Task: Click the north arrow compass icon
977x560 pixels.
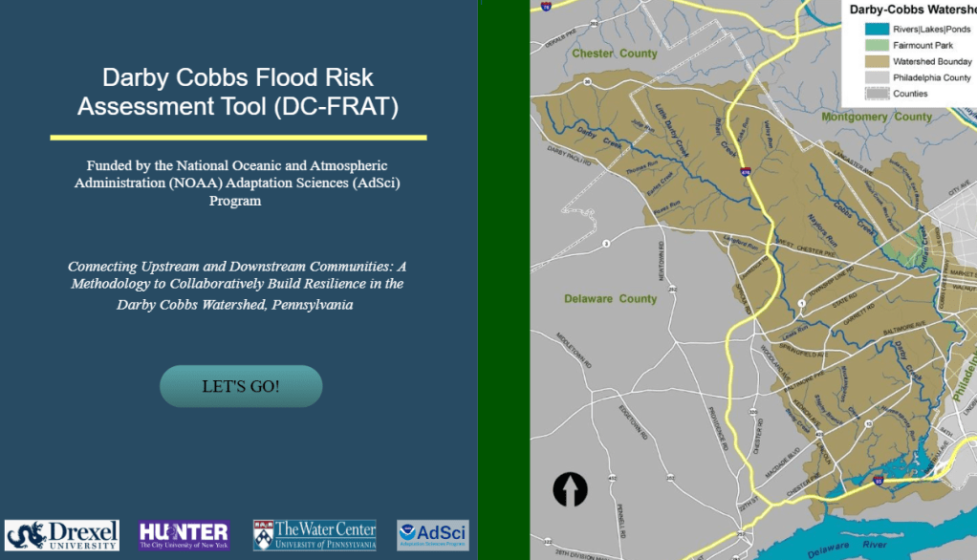Action: pos(571,489)
